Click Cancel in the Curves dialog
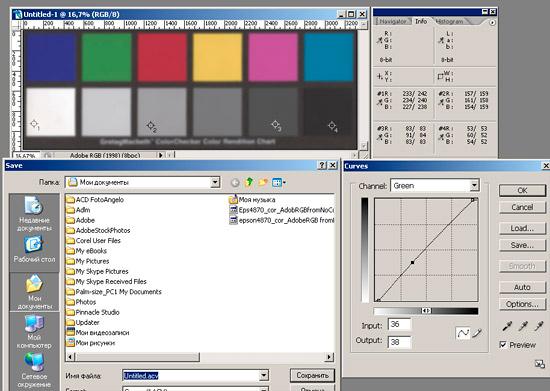The image size is (550, 391). (522, 207)
